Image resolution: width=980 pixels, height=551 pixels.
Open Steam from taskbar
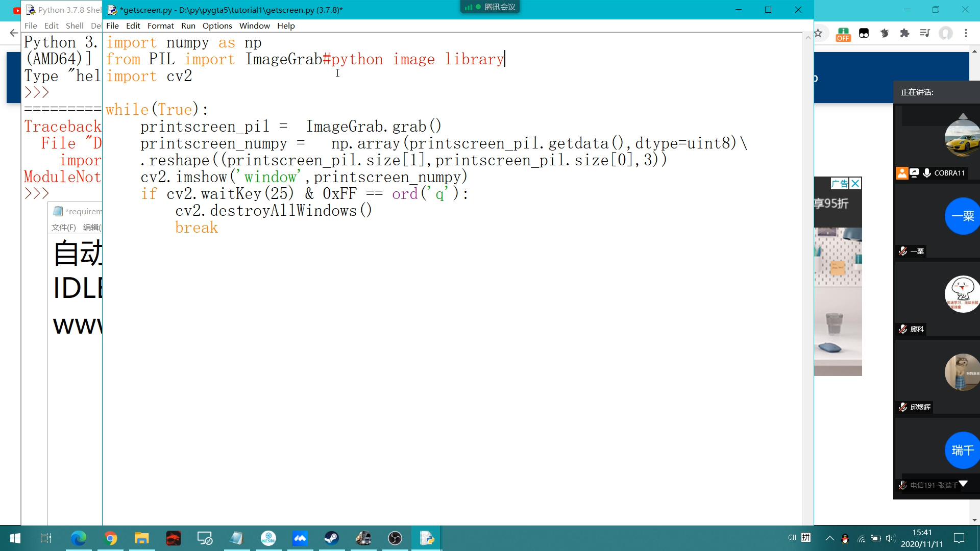pos(332,538)
